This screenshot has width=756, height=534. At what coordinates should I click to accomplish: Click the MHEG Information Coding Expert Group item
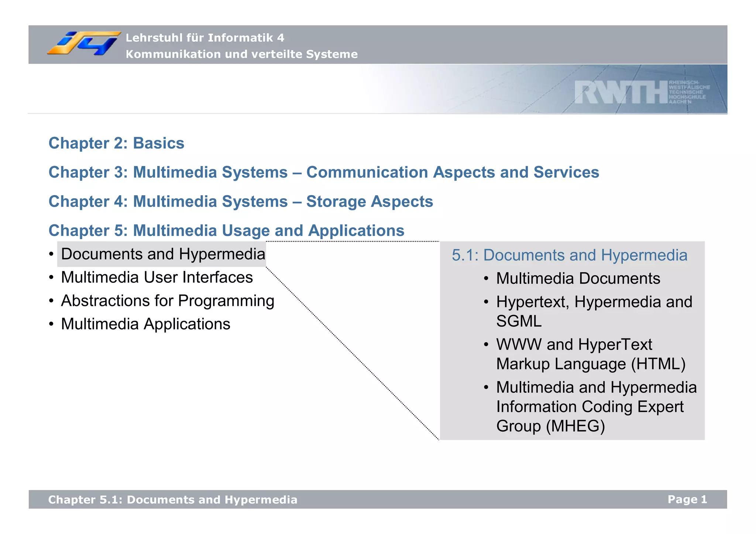coord(596,407)
